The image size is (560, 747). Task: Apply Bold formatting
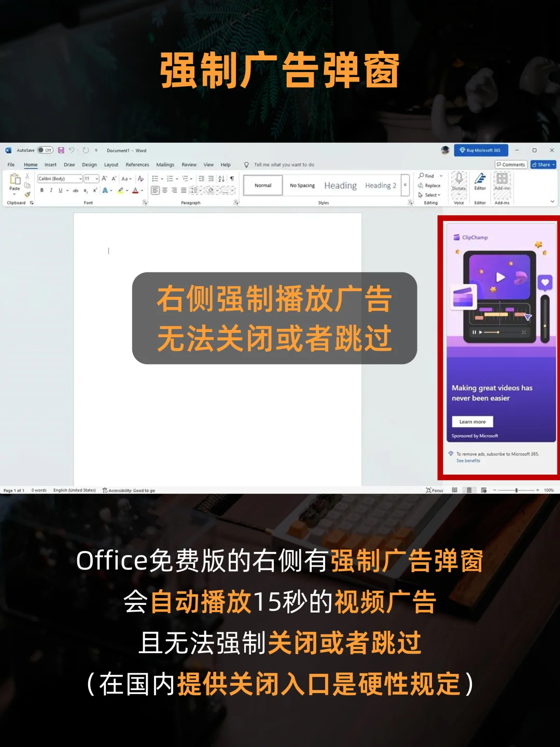click(42, 190)
